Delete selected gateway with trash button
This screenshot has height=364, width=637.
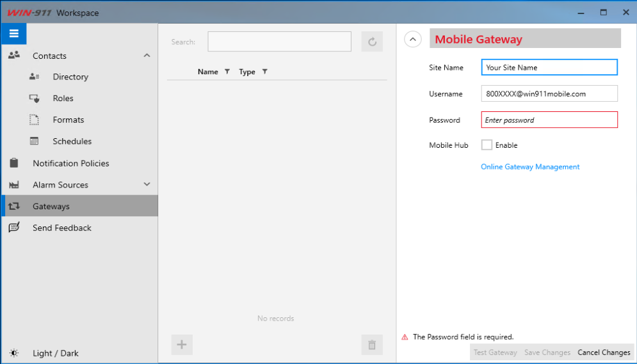pos(372,345)
